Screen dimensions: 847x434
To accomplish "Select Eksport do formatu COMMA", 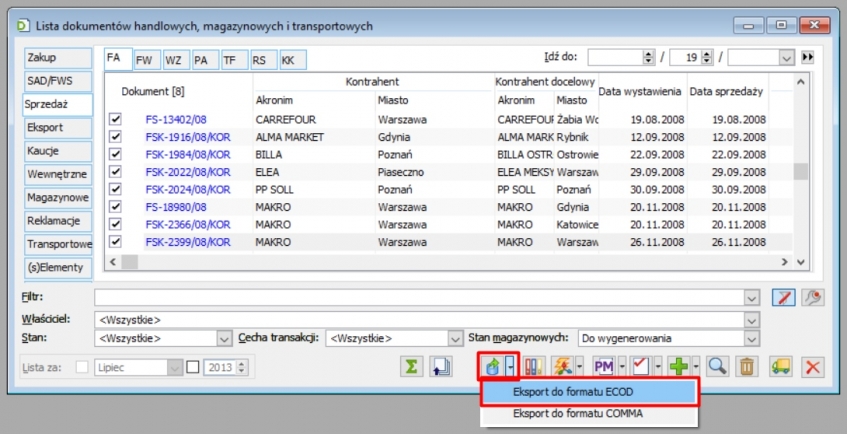I will point(589,413).
